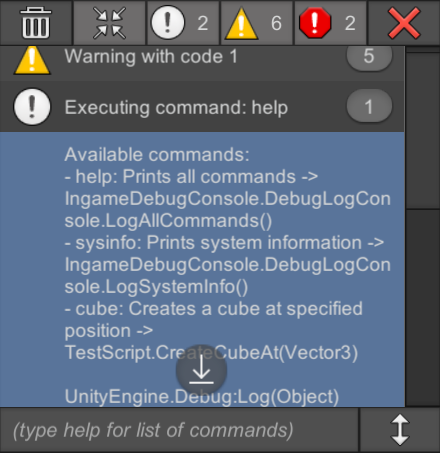Image resolution: width=440 pixels, height=453 pixels.
Task: Toggle collapse mode with inward arrows icon
Action: (x=109, y=23)
